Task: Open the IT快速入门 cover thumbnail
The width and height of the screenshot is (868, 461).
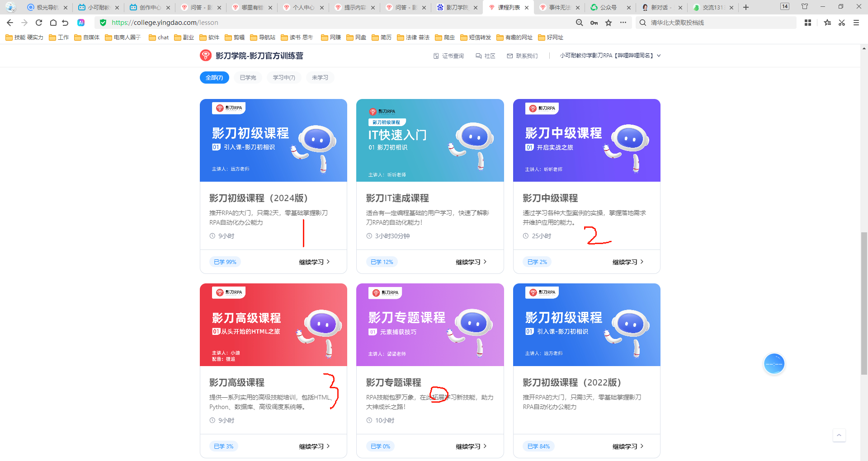Action: [430, 141]
